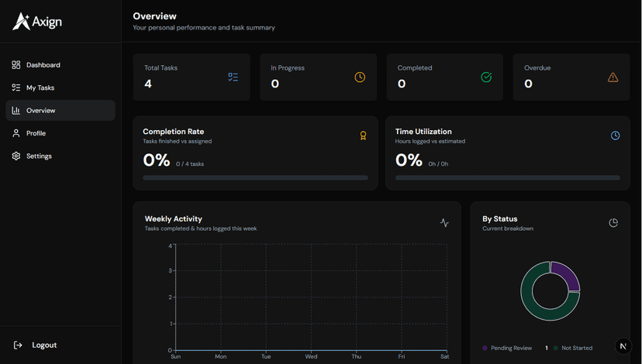Click the round N badge bottom-right
This screenshot has height=364, width=642.
pyautogui.click(x=623, y=346)
